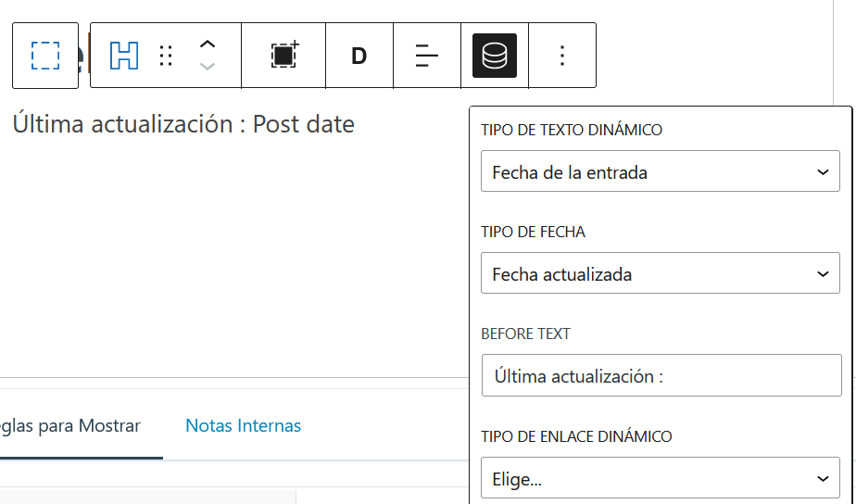This screenshot has height=504, width=856.
Task: Click the TIPO DE FECHA label
Action: 533,232
